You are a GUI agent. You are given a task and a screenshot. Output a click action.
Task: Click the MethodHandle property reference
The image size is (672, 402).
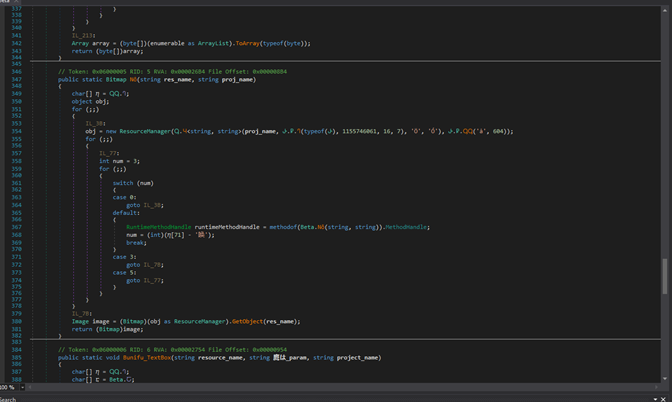click(x=405, y=227)
